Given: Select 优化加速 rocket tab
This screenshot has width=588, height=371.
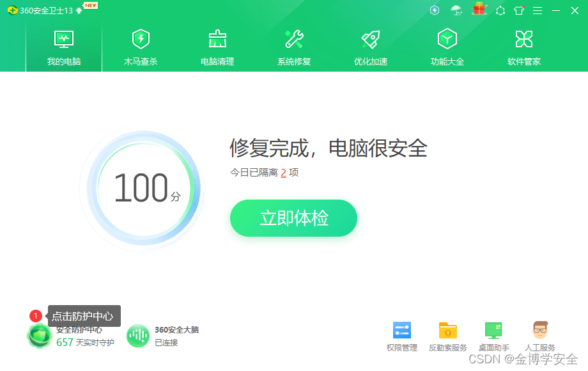Looking at the screenshot, I should click(x=371, y=47).
